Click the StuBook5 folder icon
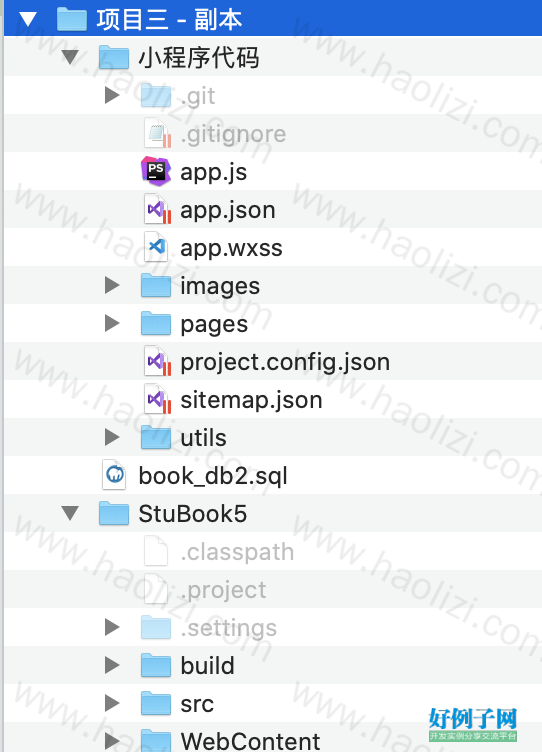 114,513
